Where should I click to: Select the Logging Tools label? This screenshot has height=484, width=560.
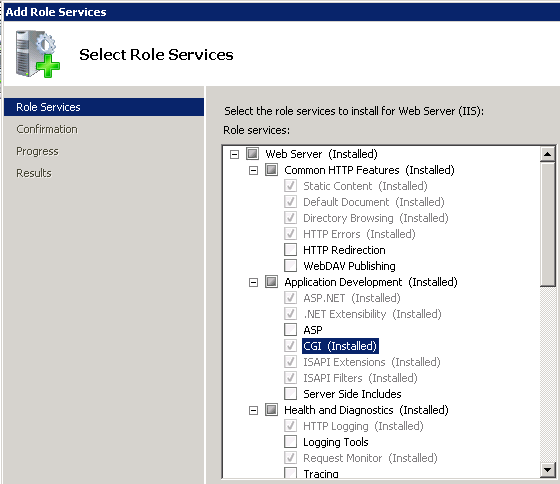tap(336, 442)
